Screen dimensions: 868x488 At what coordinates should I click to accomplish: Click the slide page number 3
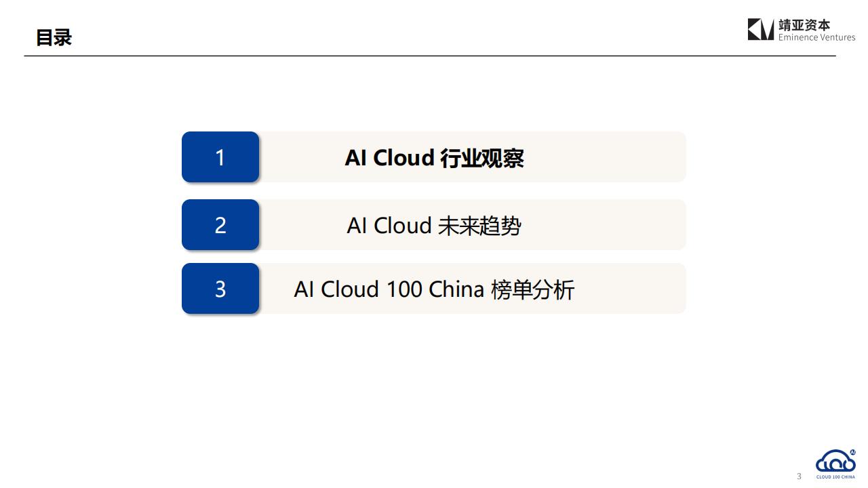[799, 476]
